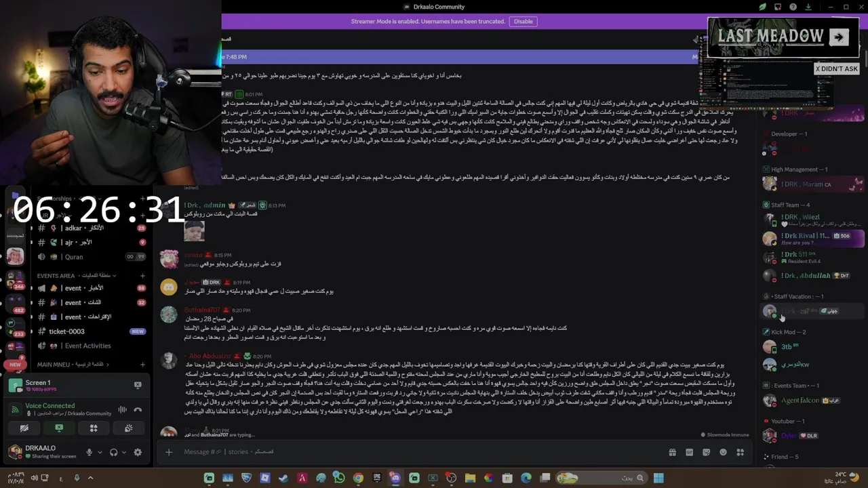Select member Drk Rival in member list
The image size is (868, 488).
(812, 238)
